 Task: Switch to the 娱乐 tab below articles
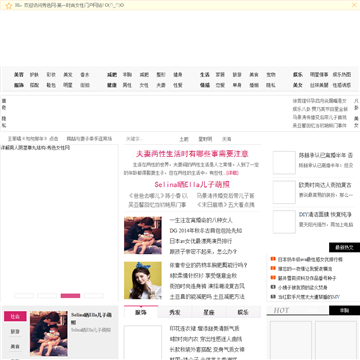point(243,312)
